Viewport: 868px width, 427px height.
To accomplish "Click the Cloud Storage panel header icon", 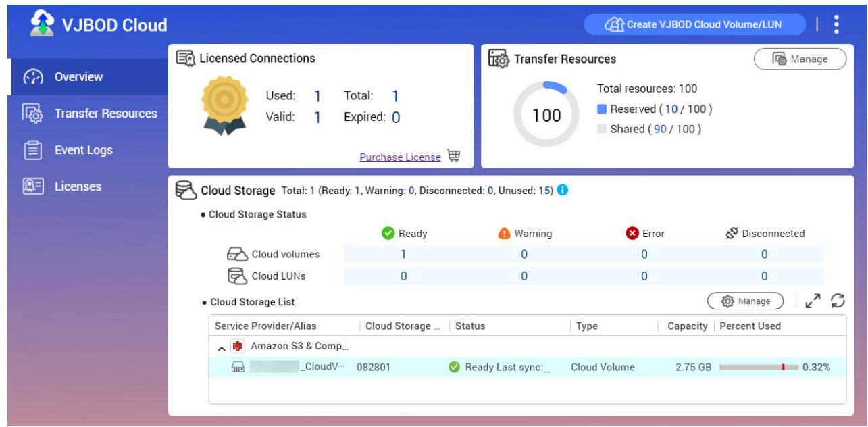I will point(185,191).
